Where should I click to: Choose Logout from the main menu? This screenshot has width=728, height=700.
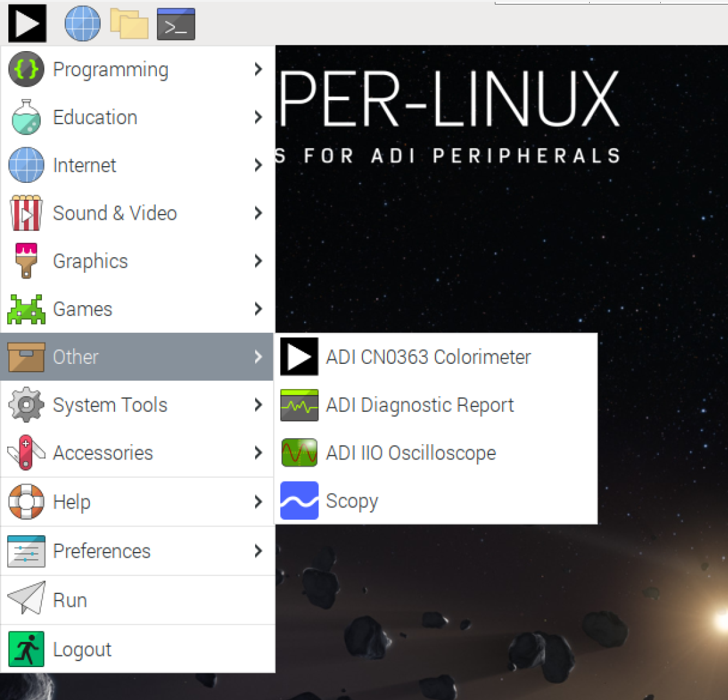[138, 649]
